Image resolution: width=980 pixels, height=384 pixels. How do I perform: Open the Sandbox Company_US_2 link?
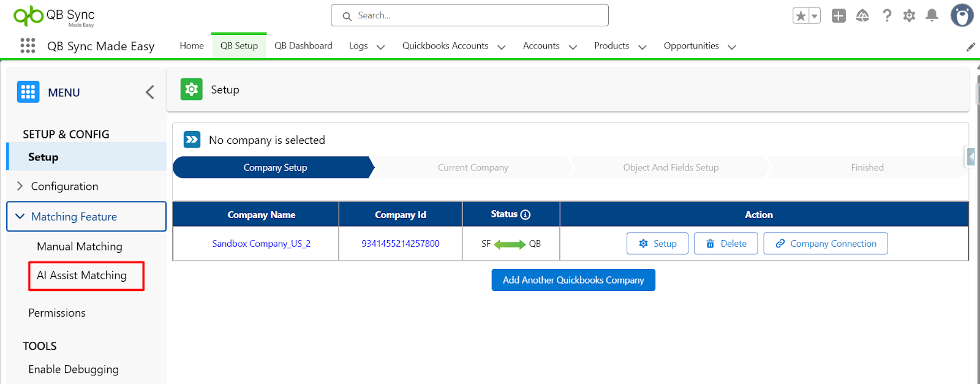[262, 244]
